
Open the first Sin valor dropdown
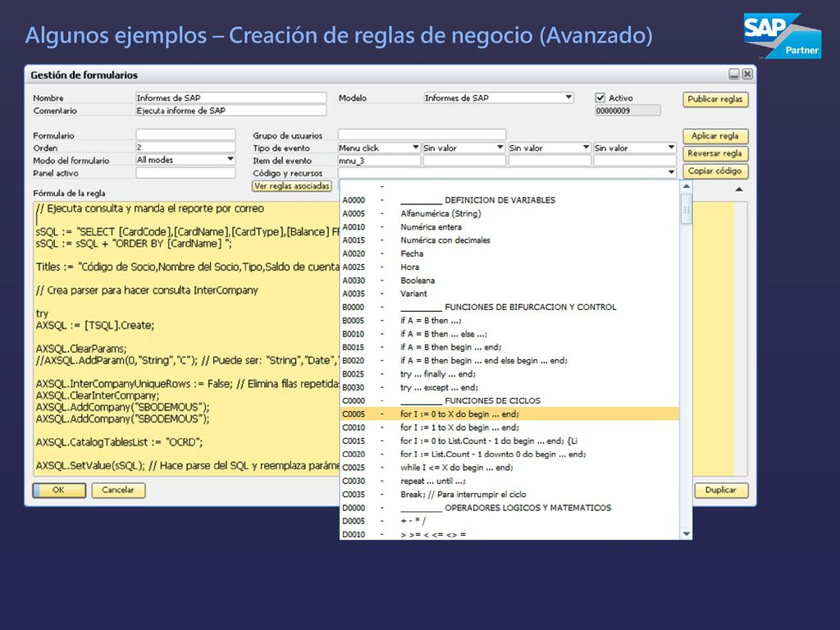tap(500, 148)
